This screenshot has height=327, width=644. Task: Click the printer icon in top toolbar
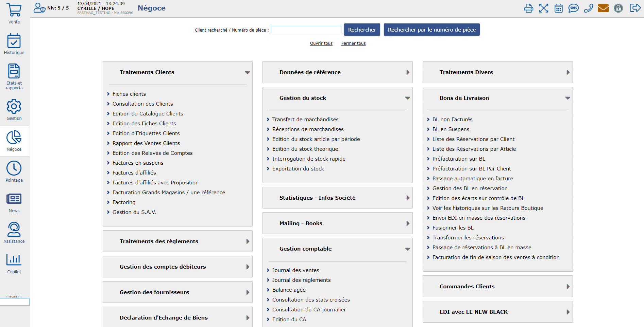(528, 8)
